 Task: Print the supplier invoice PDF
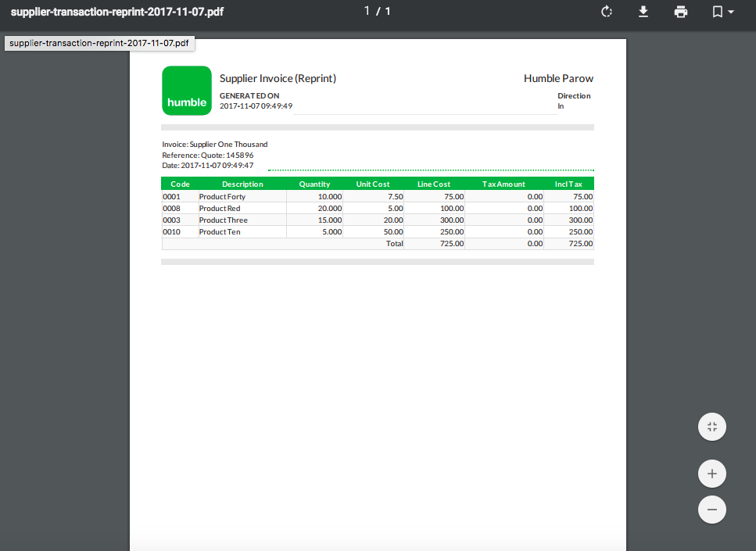point(681,12)
